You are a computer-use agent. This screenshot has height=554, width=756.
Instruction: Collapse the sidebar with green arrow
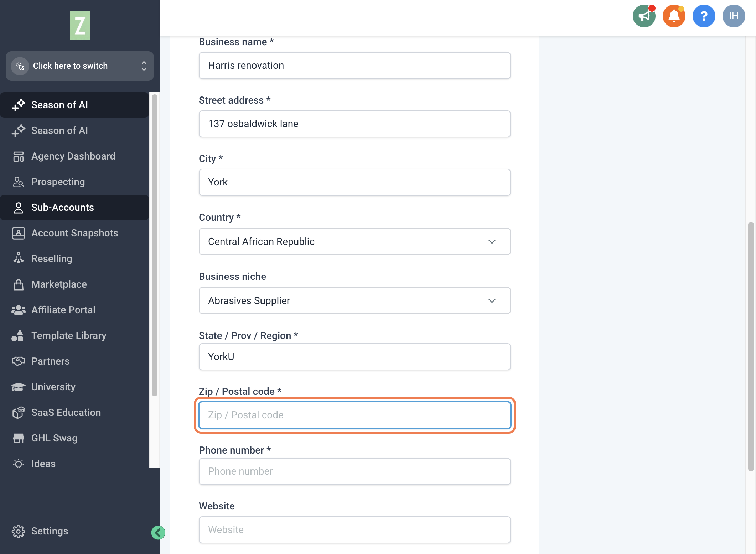point(158,533)
